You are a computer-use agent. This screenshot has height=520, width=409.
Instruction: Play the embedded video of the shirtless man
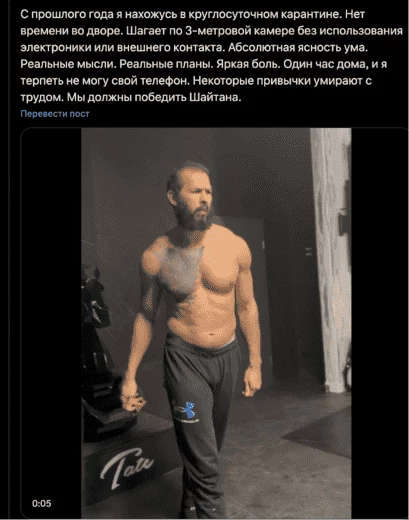pyautogui.click(x=216, y=323)
